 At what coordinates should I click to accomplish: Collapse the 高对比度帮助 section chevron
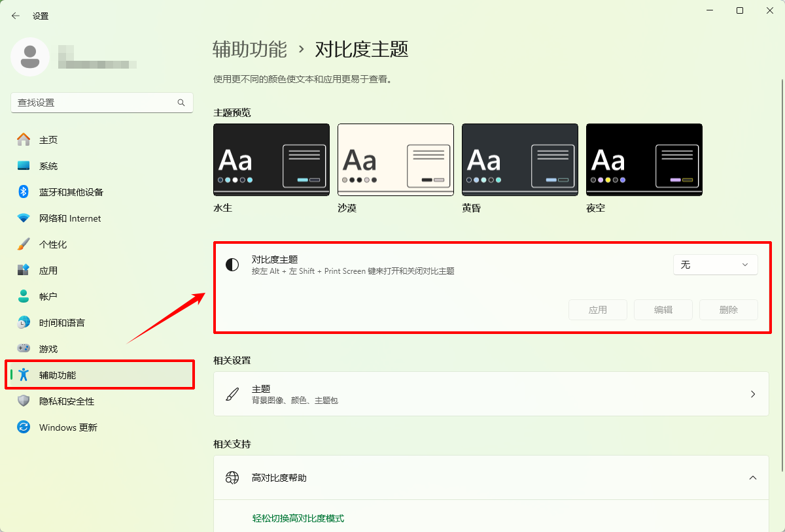(753, 478)
